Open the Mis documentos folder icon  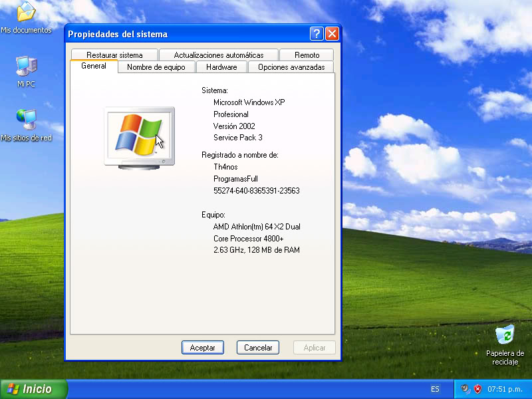25,12
